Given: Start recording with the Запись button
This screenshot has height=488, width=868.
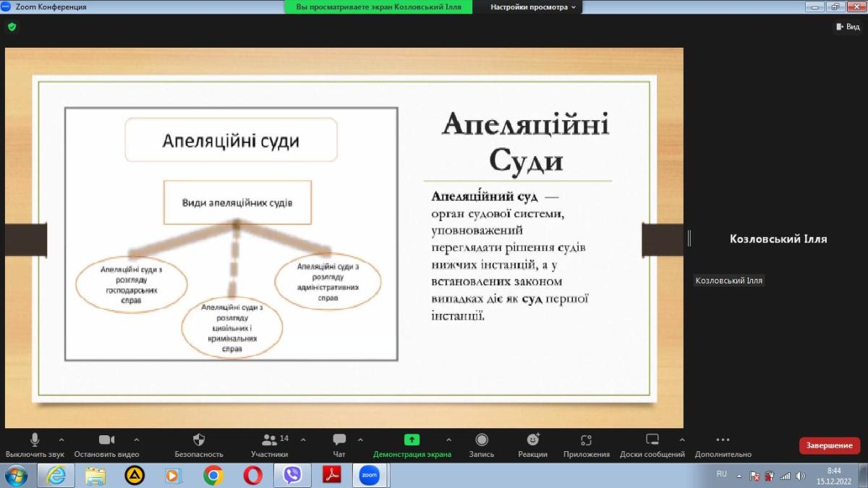Looking at the screenshot, I should tap(482, 440).
